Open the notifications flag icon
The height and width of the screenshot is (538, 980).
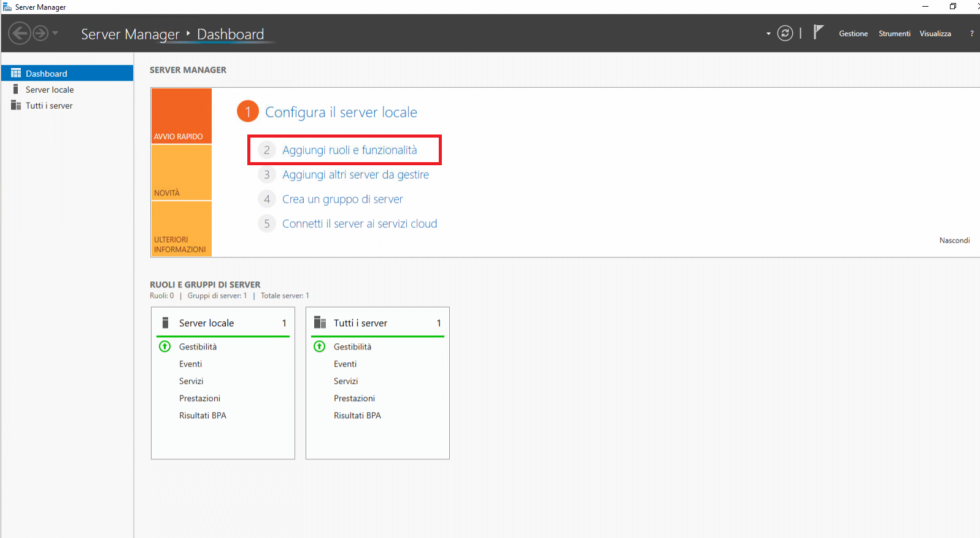(818, 32)
